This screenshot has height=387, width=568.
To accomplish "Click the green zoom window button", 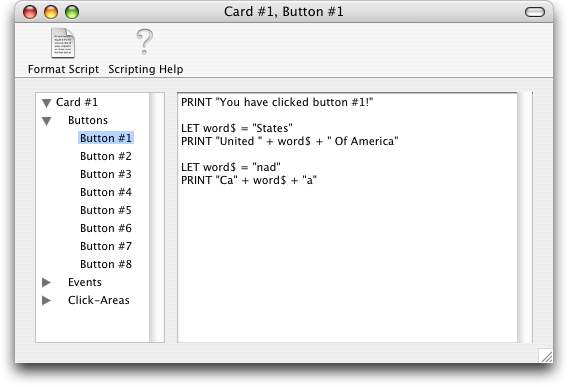I will click(x=72, y=12).
